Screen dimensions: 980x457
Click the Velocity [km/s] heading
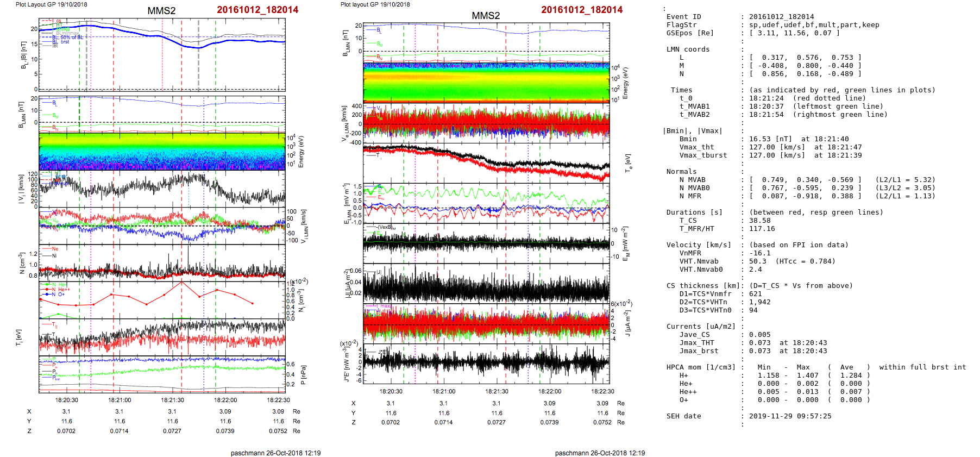(x=699, y=245)
